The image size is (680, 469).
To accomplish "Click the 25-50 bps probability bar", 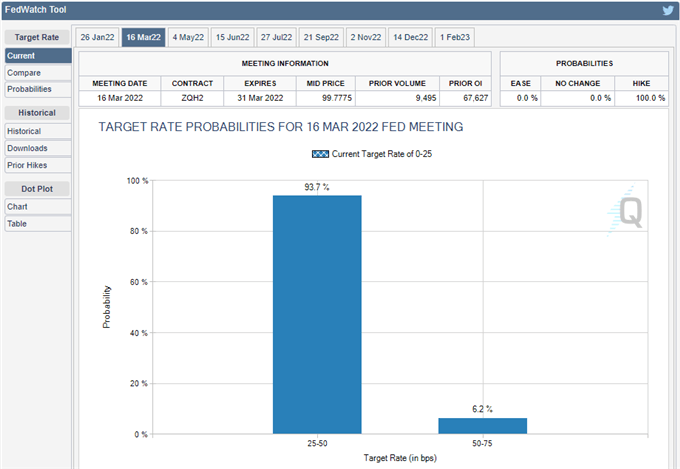I will (x=317, y=315).
